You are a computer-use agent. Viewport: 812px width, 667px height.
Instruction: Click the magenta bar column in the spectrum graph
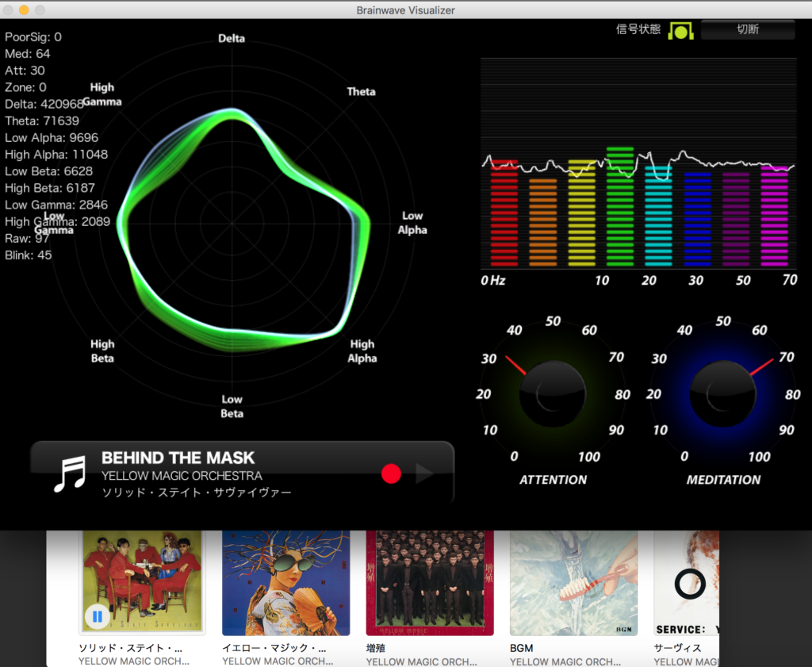[x=774, y=217]
